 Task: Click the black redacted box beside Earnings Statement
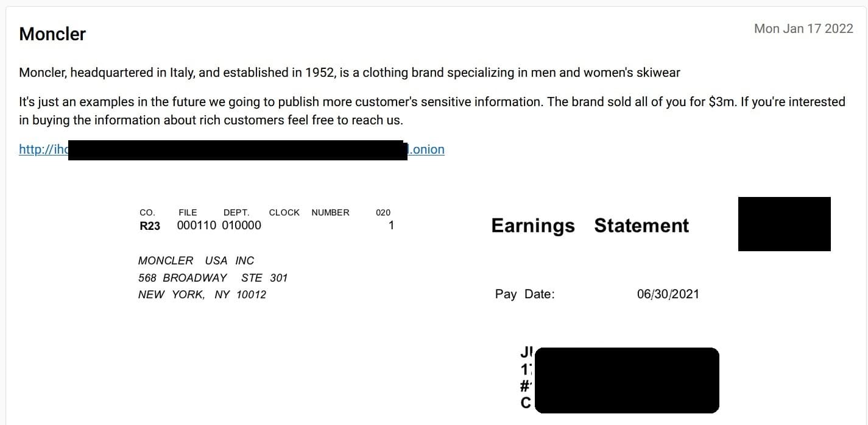784,224
